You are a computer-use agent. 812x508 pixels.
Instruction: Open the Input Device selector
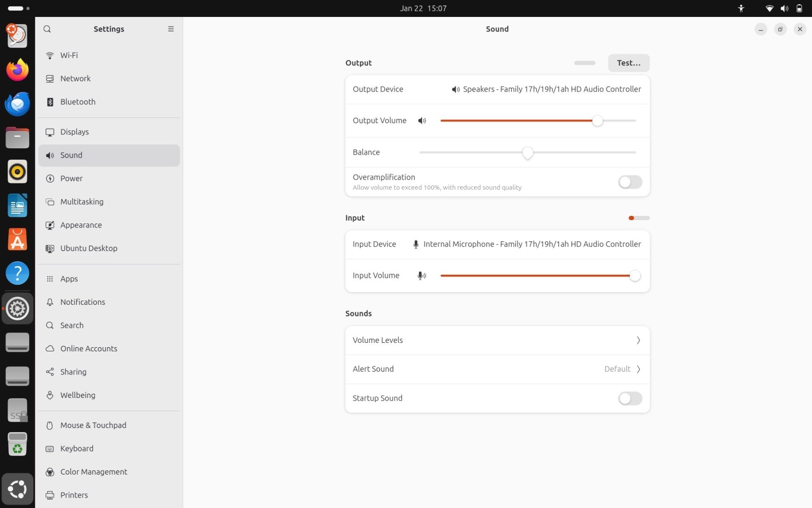[x=526, y=244]
